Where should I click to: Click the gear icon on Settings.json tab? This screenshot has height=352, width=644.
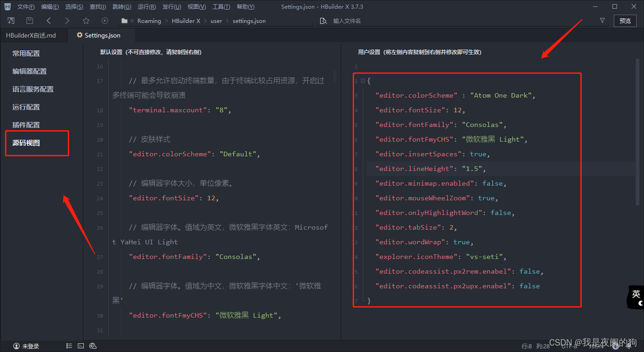click(80, 35)
